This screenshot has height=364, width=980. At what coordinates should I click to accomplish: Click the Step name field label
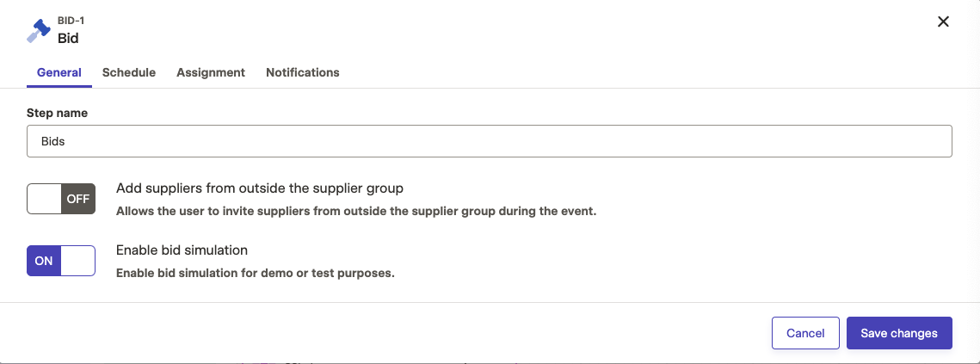coord(57,114)
